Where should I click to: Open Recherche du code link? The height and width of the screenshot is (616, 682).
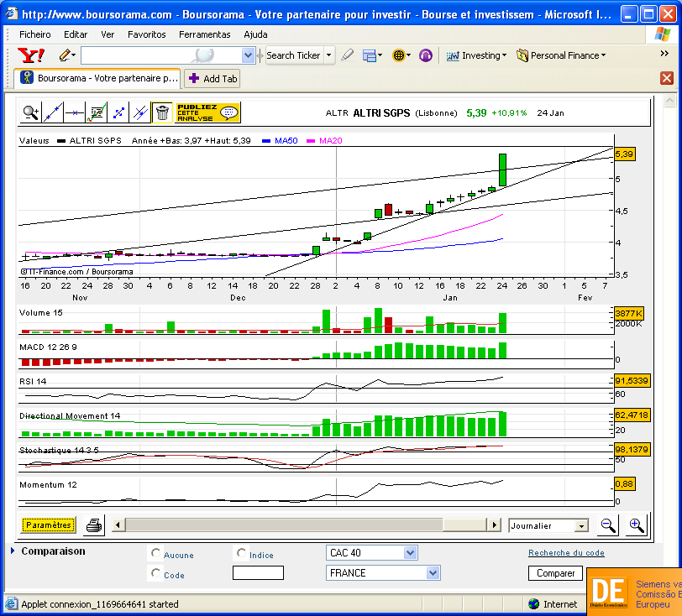(566, 552)
